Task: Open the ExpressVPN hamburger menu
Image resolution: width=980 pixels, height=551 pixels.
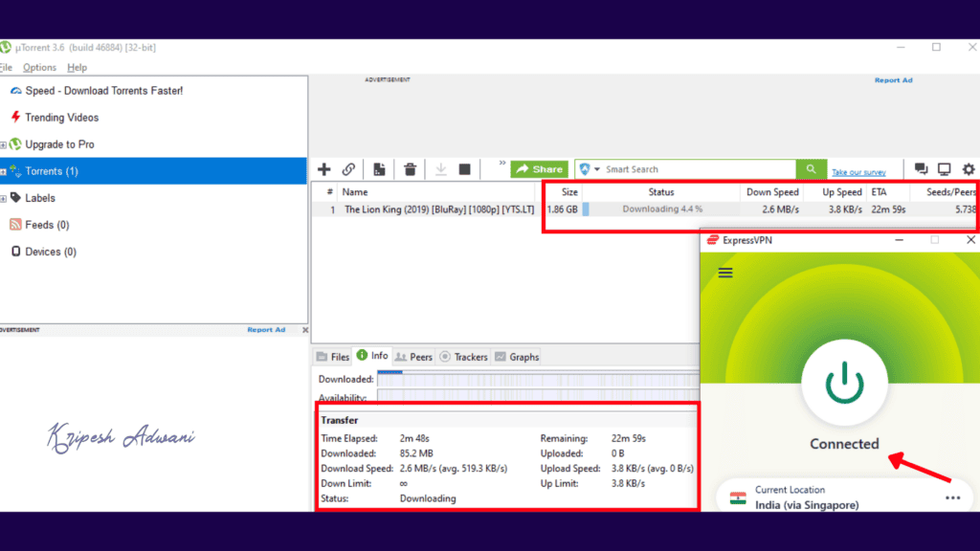Action: (725, 272)
